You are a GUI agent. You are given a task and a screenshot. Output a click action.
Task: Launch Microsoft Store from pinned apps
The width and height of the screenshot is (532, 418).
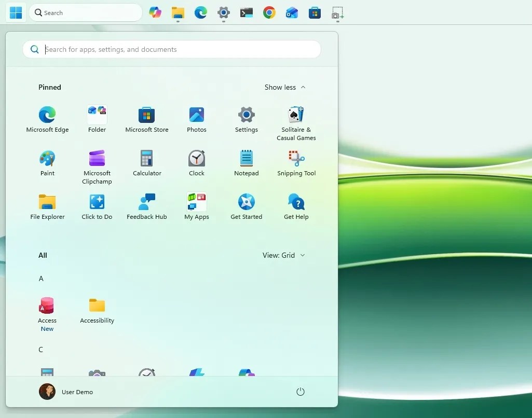click(146, 120)
